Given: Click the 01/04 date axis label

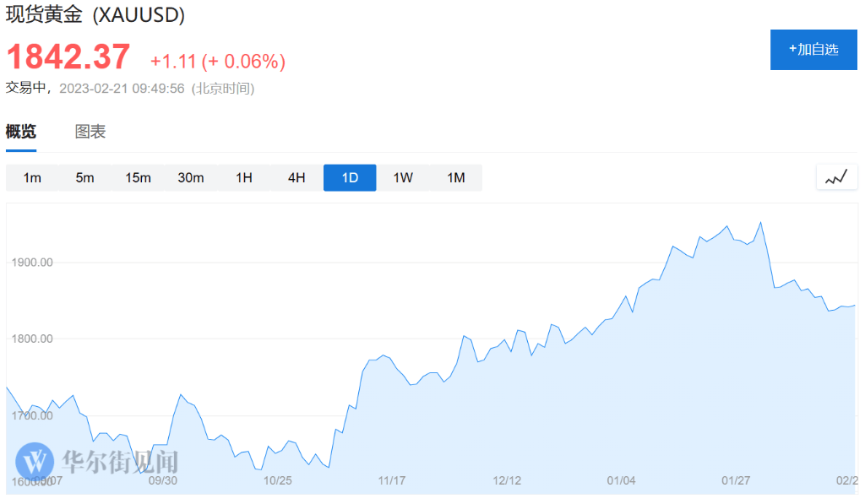Looking at the screenshot, I should coord(621,480).
